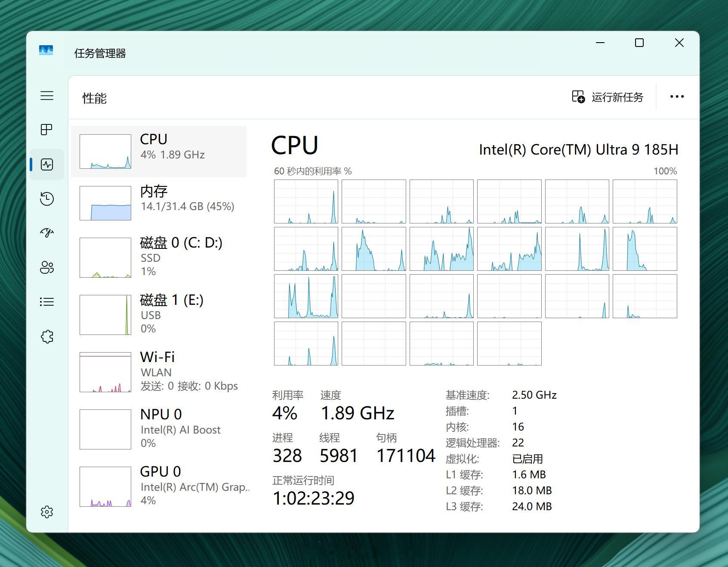Click the memory mini usage graph thumbnail
The image size is (728, 567).
tap(105, 203)
